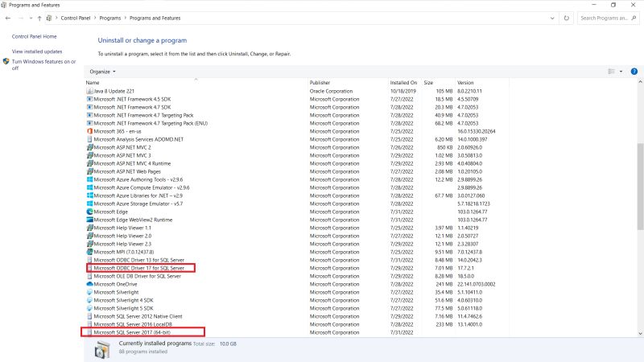Screen dimensions: 644x362
Task: Click the scrollbar down arrow
Action: (x=640, y=334)
